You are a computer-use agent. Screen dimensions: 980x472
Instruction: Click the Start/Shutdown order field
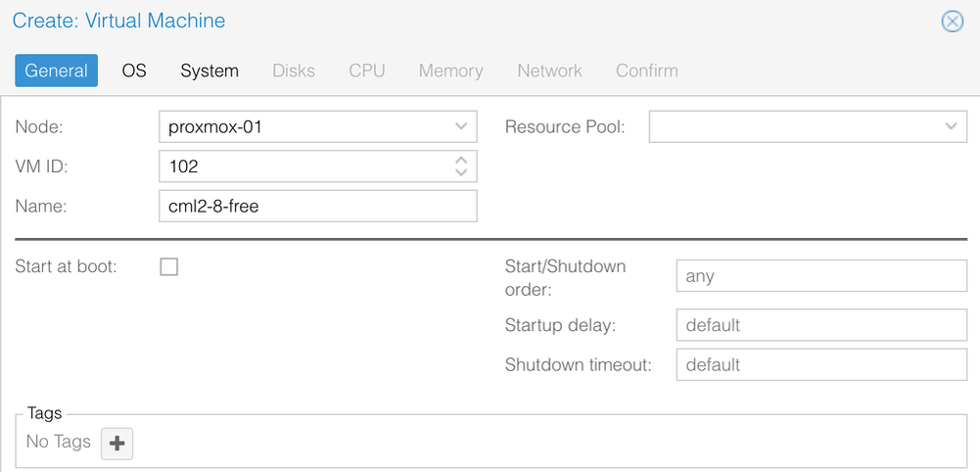pyautogui.click(x=820, y=276)
